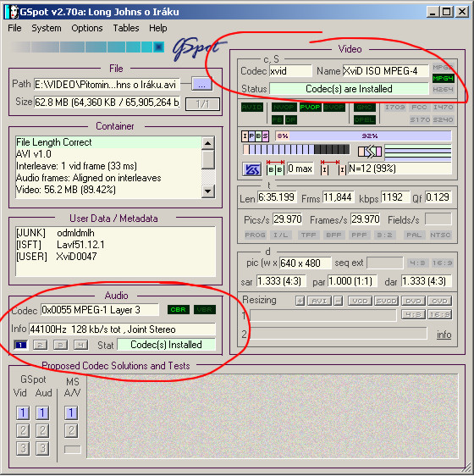Click MS A/V test button 1
Screen dimensions: 474x476
[71, 412]
